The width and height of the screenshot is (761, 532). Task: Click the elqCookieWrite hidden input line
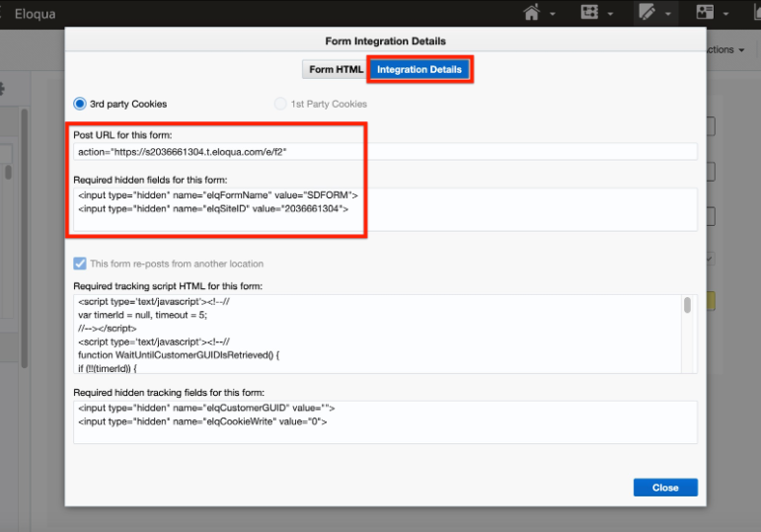(x=202, y=421)
